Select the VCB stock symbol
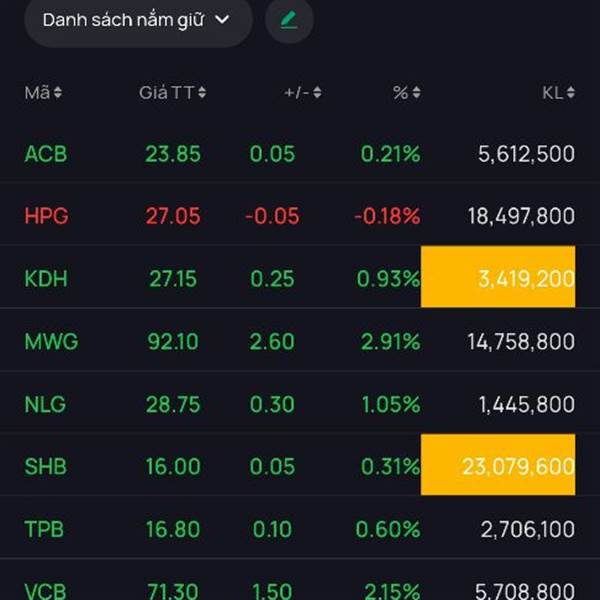The image size is (600, 600). pos(46,589)
